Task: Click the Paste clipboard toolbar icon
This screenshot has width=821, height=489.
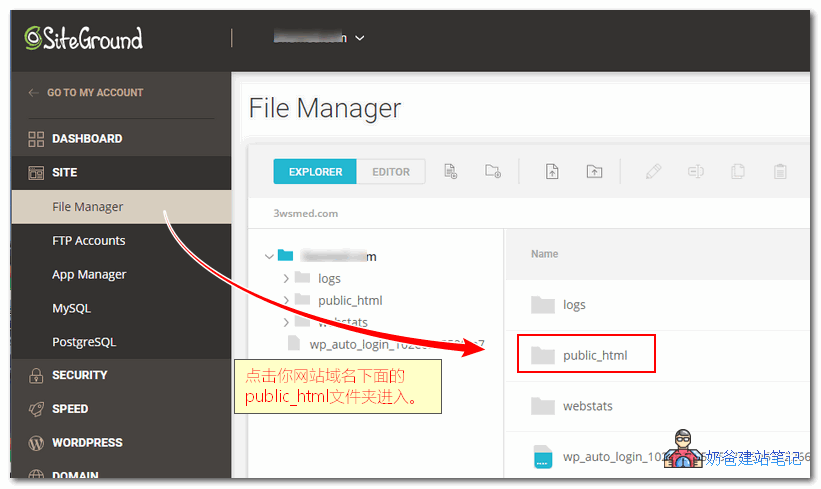Action: 780,171
